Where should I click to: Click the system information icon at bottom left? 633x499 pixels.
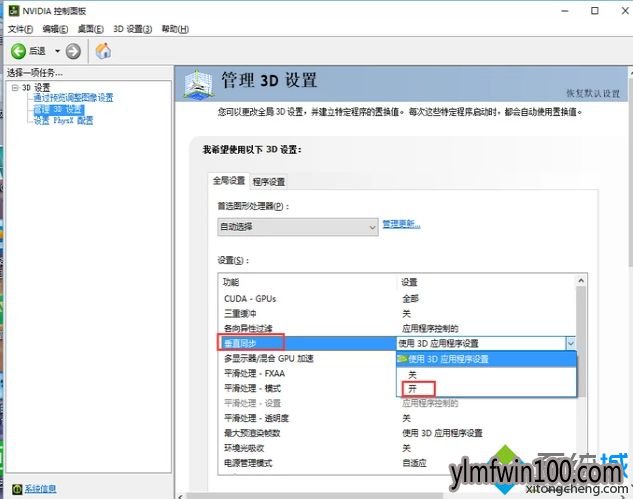tap(17, 489)
